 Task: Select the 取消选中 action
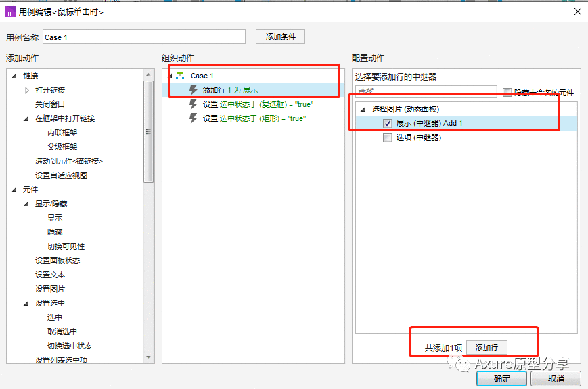(62, 331)
